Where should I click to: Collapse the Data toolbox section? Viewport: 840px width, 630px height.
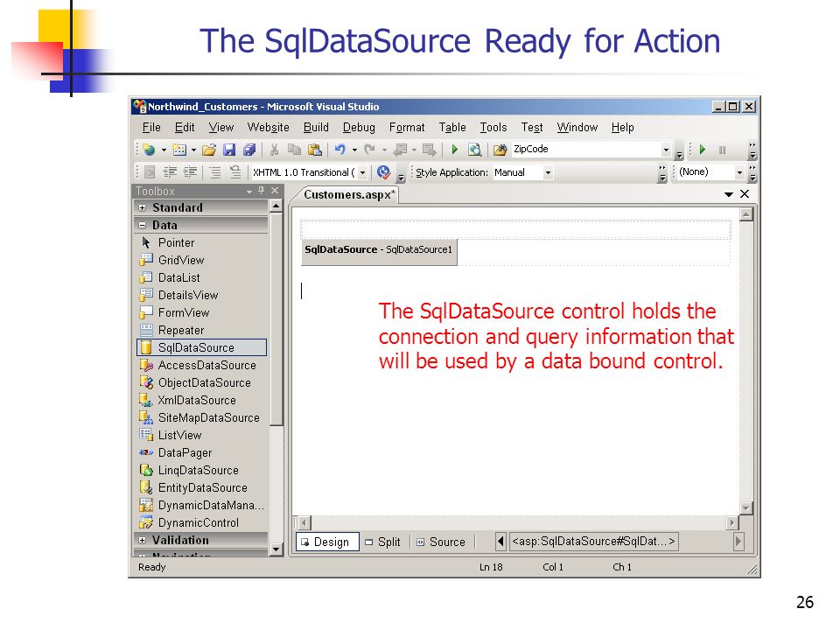(x=142, y=225)
